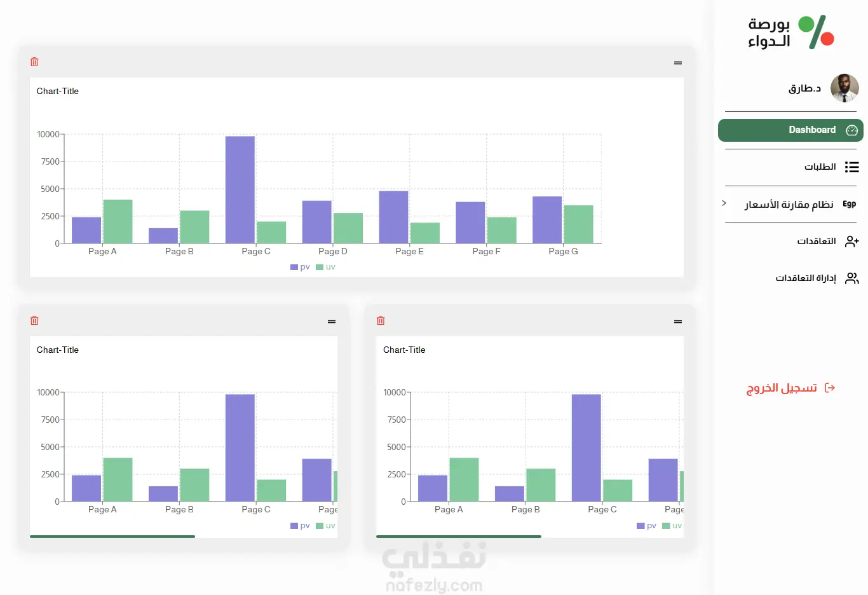Click Page G green uv bar in top chart

[x=579, y=224]
